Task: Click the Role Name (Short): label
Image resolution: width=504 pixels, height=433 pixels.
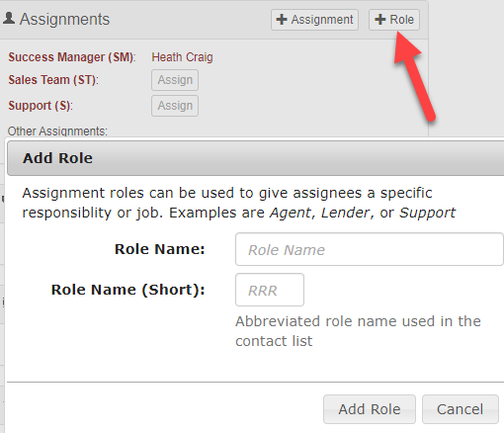Action: coord(128,290)
